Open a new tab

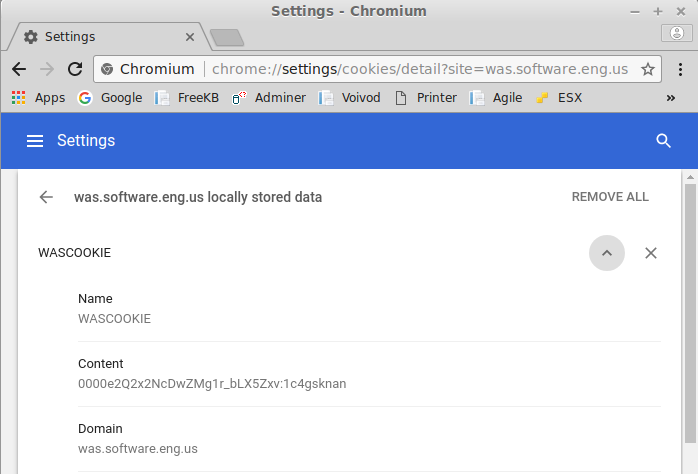[x=227, y=38]
